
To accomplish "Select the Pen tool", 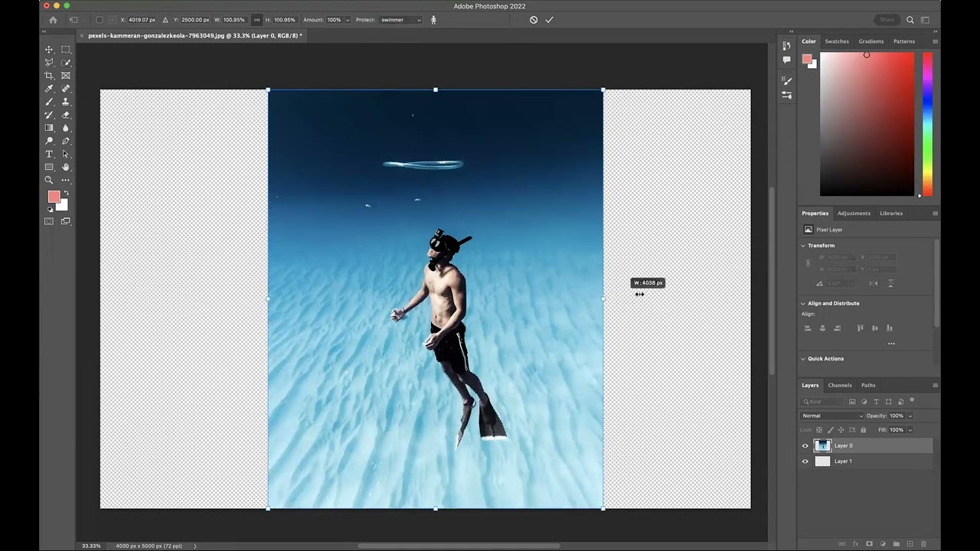I will pos(66,141).
